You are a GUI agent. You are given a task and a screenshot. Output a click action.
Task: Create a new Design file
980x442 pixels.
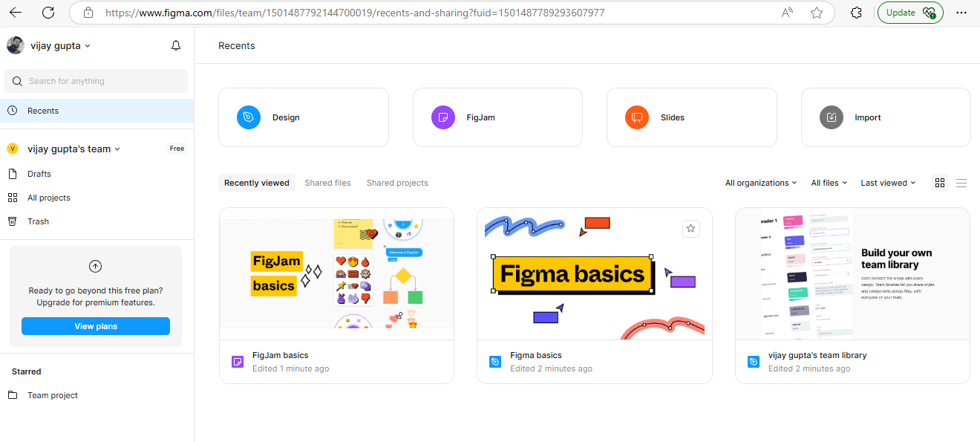click(x=304, y=117)
